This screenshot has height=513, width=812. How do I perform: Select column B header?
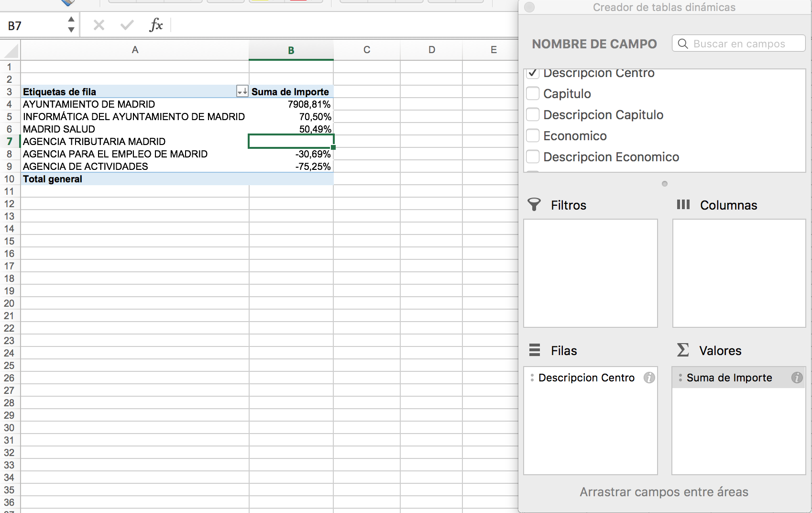coord(291,50)
